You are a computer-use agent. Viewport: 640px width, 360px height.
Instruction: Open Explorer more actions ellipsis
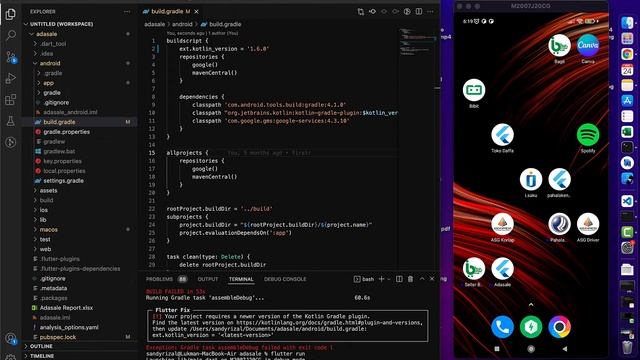pyautogui.click(x=127, y=12)
